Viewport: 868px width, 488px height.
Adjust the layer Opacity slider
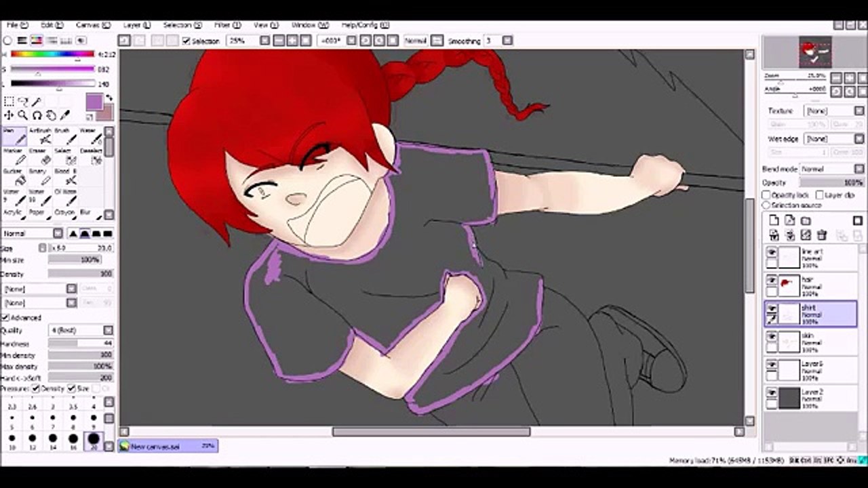[832, 183]
